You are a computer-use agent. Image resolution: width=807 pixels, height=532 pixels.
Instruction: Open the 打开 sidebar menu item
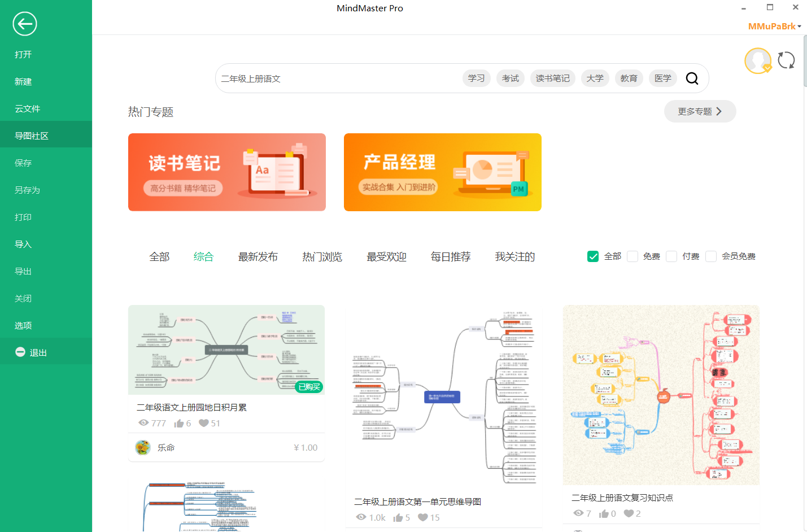(x=46, y=54)
